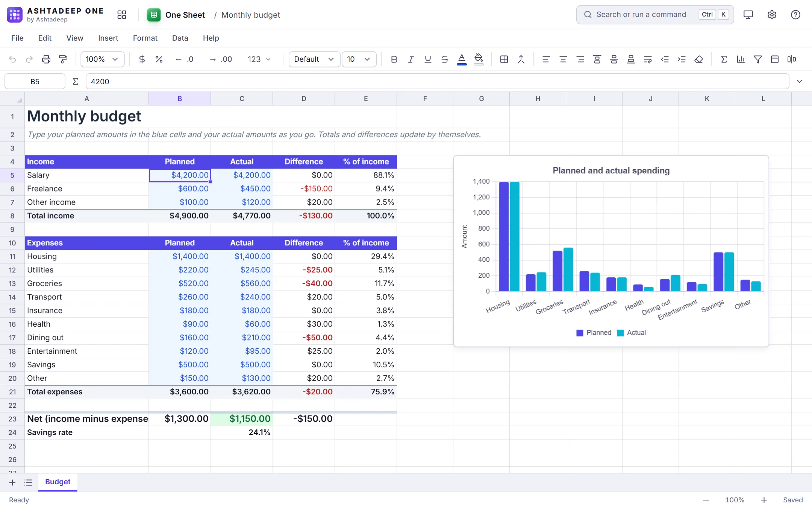This screenshot has width=812, height=508.
Task: Zoom in with plus in status bar
Action: pyautogui.click(x=764, y=500)
